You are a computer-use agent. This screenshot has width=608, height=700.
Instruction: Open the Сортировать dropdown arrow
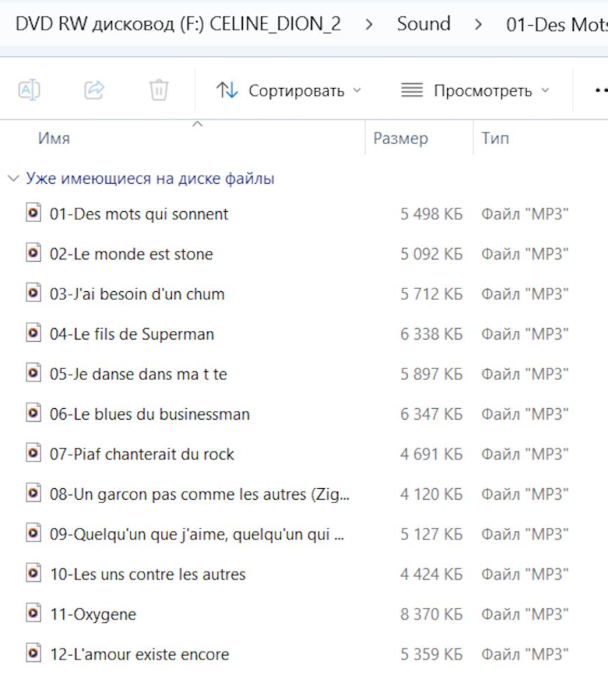[357, 91]
